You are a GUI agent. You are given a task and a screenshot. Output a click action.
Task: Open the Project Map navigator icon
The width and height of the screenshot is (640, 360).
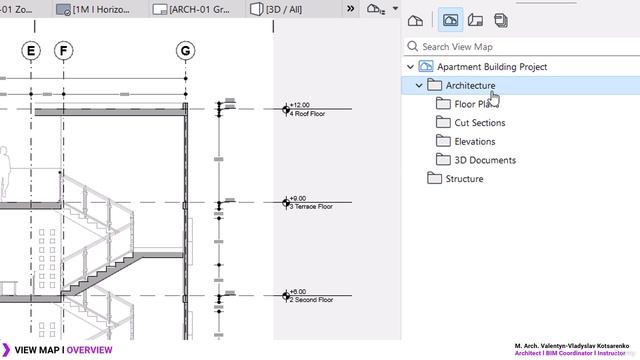[x=415, y=20]
